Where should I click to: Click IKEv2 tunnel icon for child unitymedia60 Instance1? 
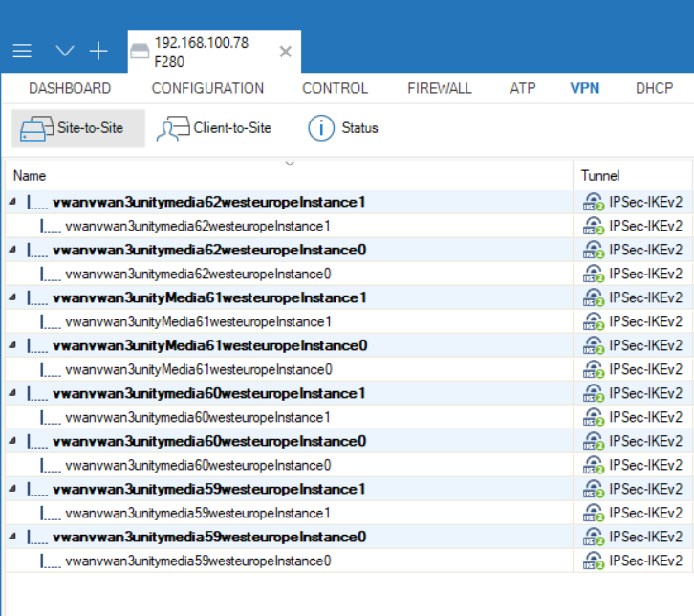[593, 417]
